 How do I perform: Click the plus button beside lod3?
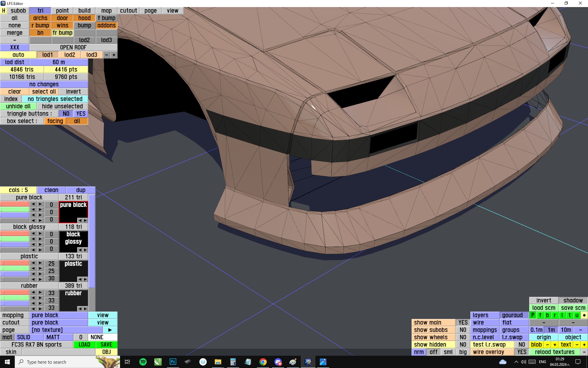pyautogui.click(x=114, y=55)
